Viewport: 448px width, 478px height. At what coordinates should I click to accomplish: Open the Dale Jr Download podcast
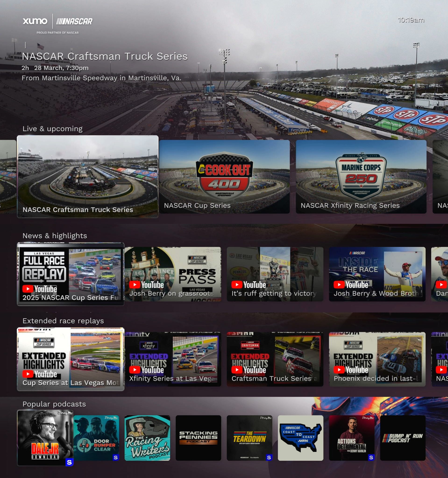tap(45, 438)
